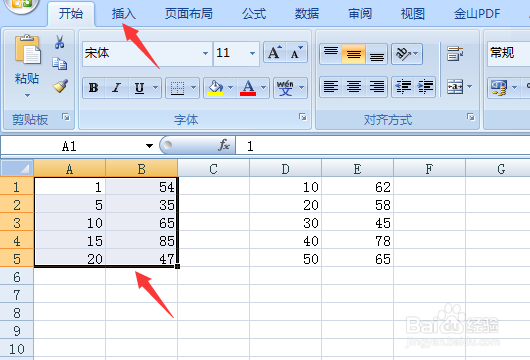Decrease font size with small A button
This screenshot has height=360, width=530.
click(x=296, y=53)
